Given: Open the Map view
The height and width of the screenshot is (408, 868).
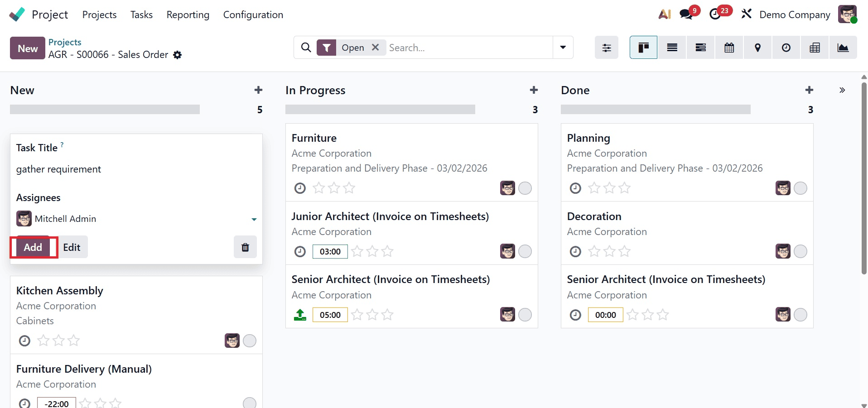Looking at the screenshot, I should click(757, 47).
